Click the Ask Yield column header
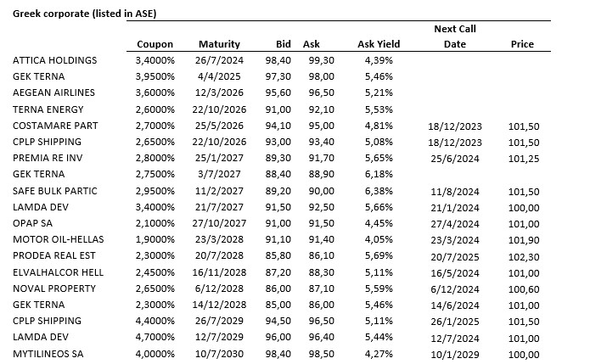 coord(379,44)
